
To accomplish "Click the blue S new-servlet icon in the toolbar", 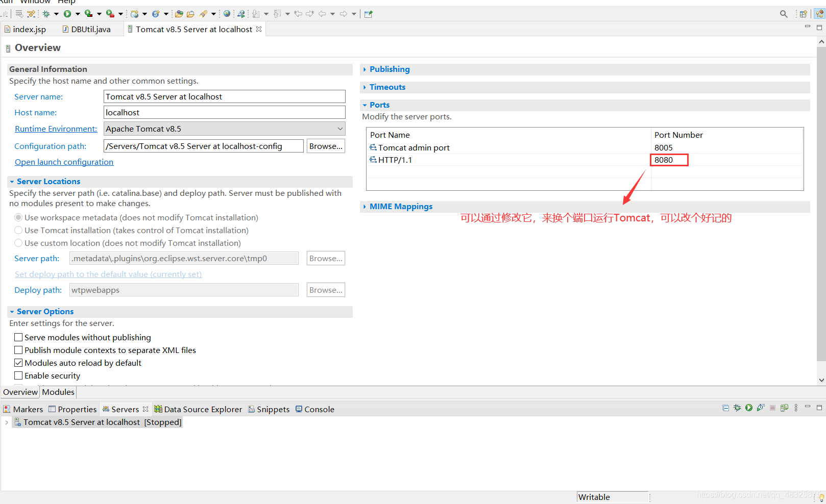I will 156,14.
